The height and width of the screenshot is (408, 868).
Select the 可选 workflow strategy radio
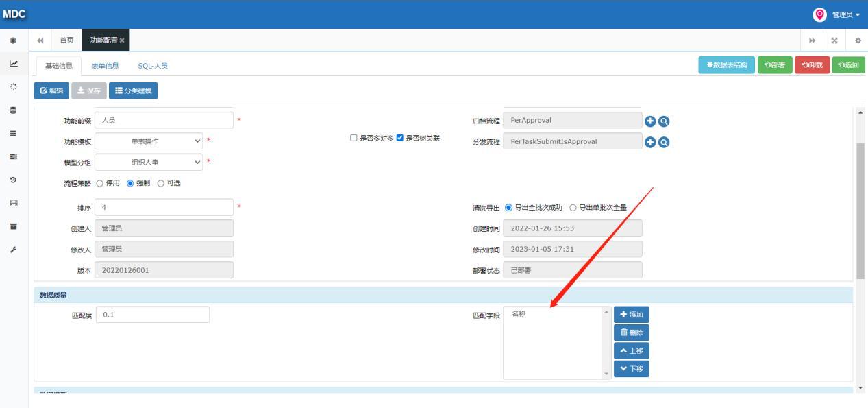click(x=162, y=183)
